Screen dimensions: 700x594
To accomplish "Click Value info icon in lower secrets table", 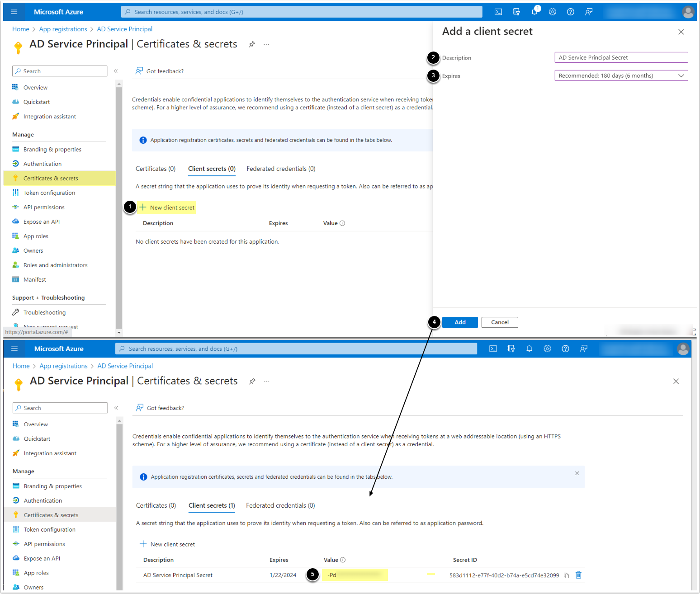I will coord(343,560).
